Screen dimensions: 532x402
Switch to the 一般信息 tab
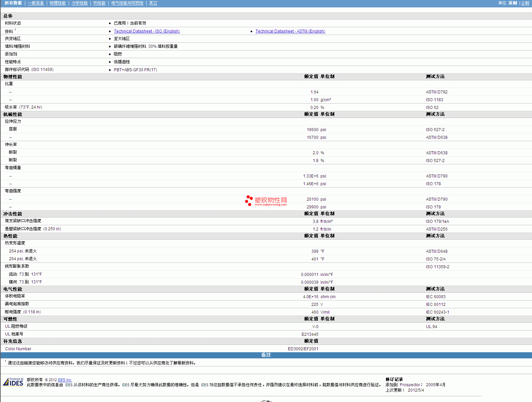36,3
